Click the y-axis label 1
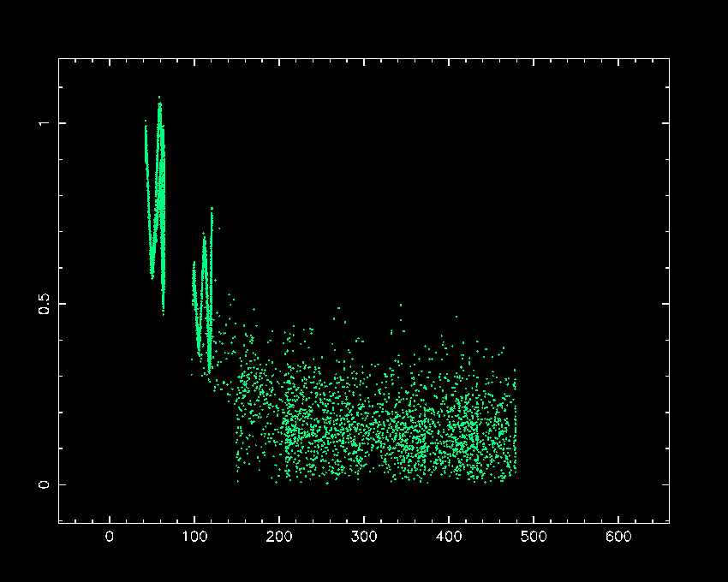The width and height of the screenshot is (728, 582). click(x=44, y=123)
